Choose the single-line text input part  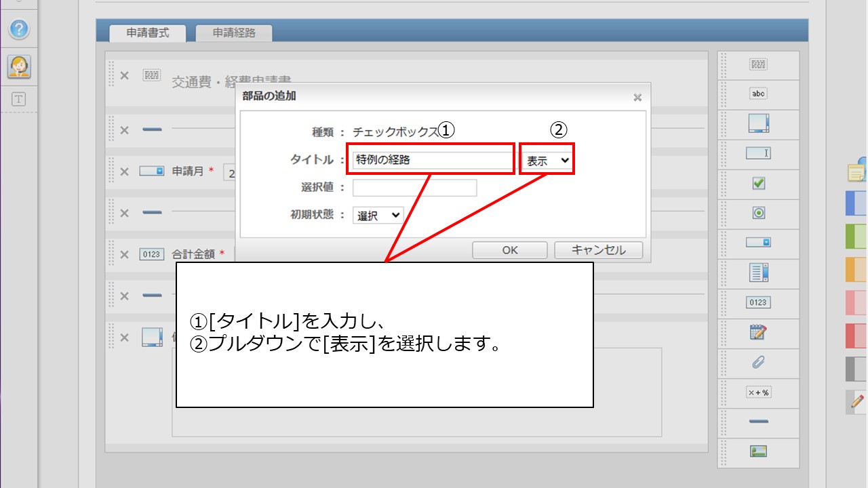(x=758, y=153)
